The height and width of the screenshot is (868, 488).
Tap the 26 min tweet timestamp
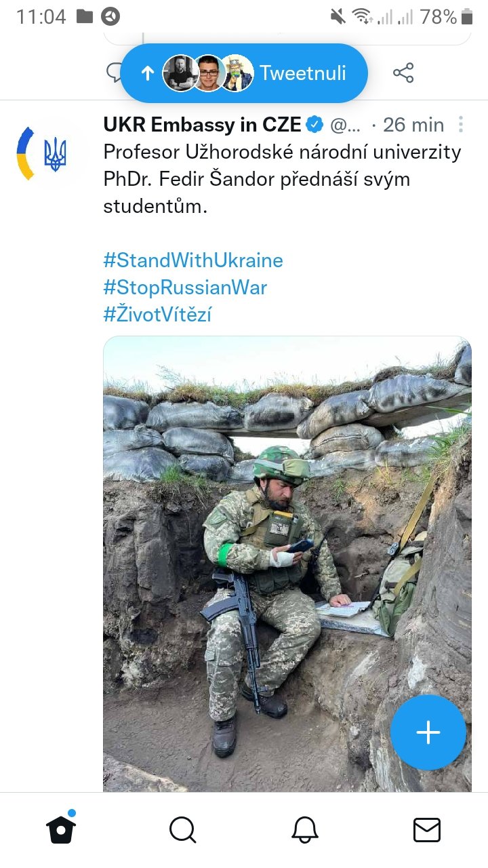click(x=413, y=125)
